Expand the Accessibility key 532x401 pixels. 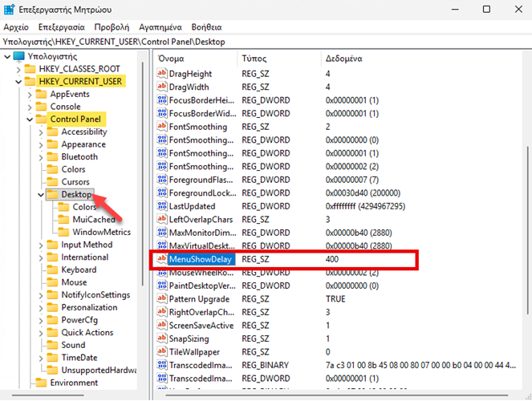[40, 132]
